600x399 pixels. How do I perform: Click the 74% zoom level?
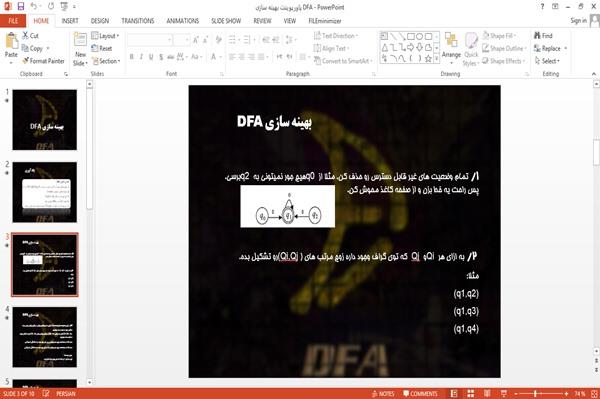[580, 394]
